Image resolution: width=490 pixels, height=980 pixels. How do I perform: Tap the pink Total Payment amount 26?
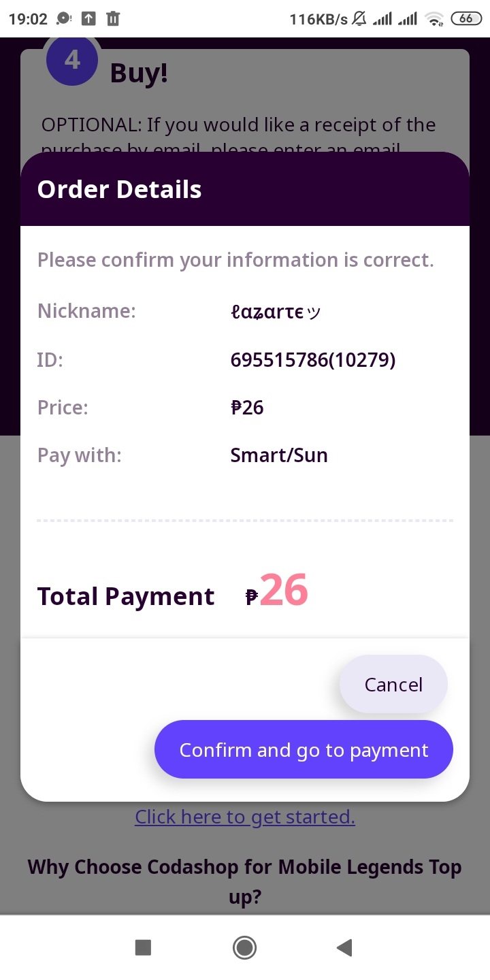pyautogui.click(x=283, y=591)
